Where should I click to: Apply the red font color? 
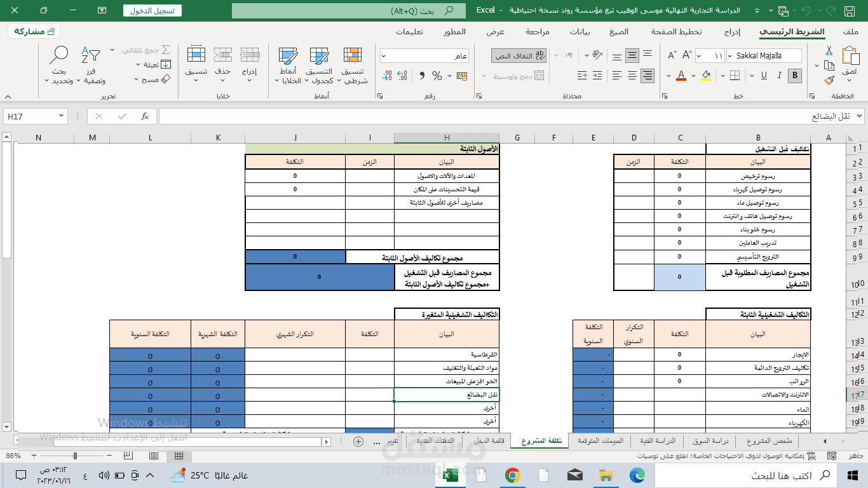[x=681, y=76]
